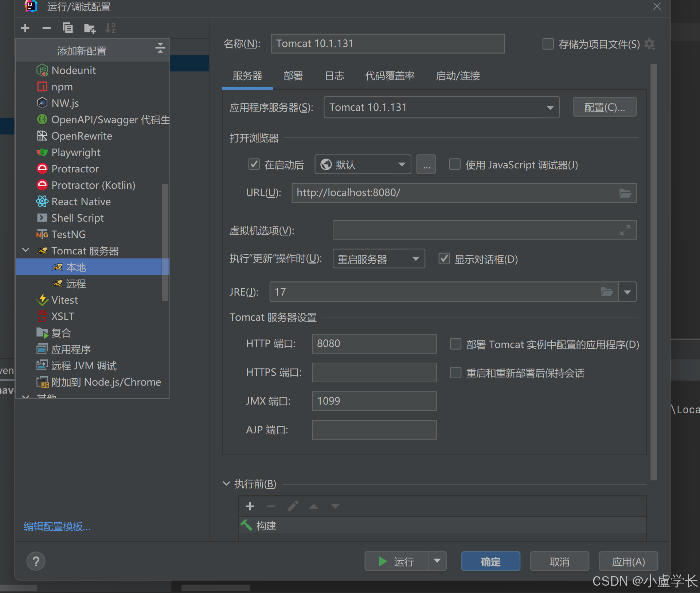
Task: Click the edit pencil icon in before-launch toolbar
Action: [x=293, y=506]
